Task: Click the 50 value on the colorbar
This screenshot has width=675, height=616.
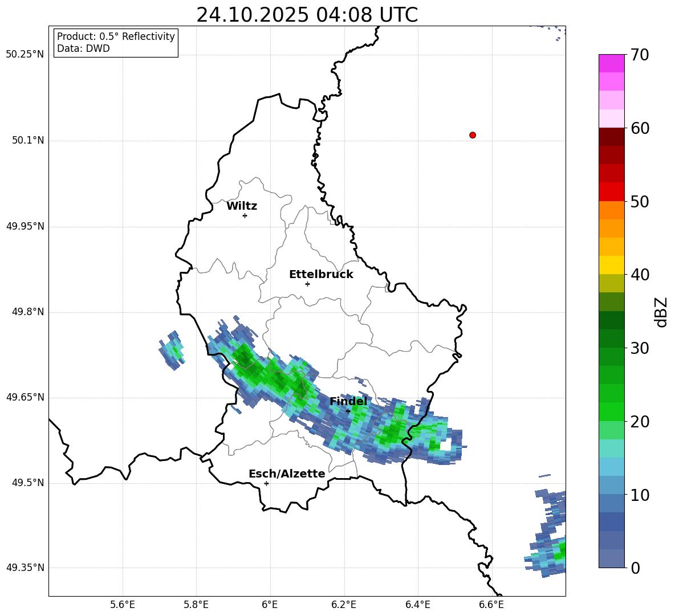Action: (x=640, y=201)
